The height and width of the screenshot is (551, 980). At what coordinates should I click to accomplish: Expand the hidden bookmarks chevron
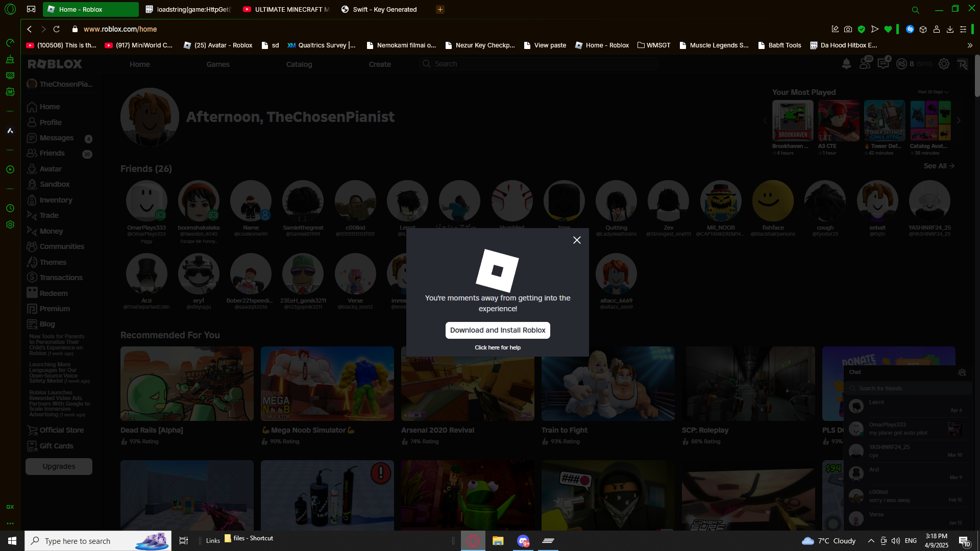(970, 45)
